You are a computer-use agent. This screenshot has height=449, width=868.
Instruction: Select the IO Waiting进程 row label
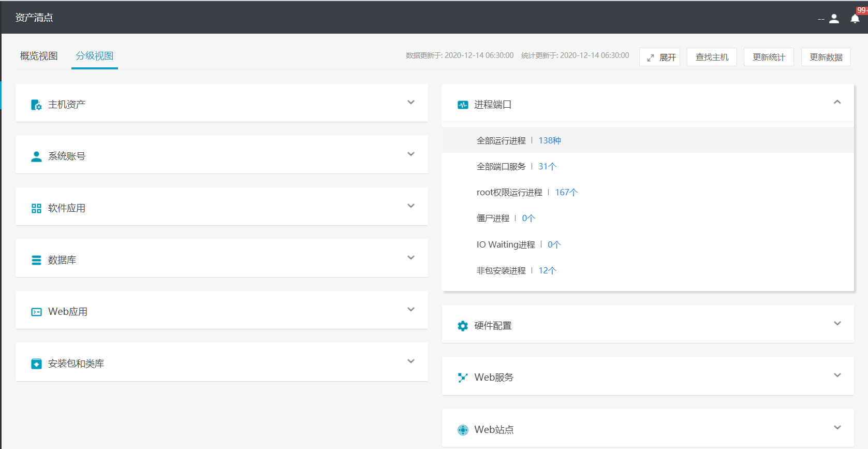click(x=506, y=244)
